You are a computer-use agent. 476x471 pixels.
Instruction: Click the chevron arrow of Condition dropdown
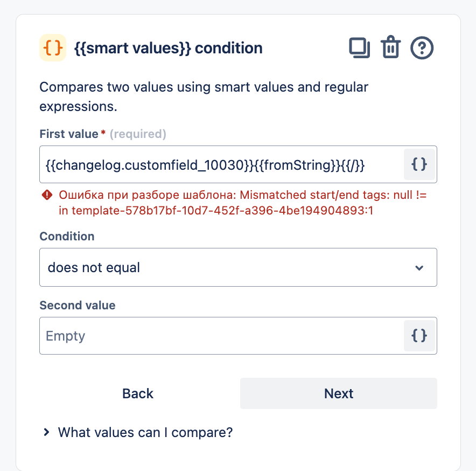tap(419, 268)
